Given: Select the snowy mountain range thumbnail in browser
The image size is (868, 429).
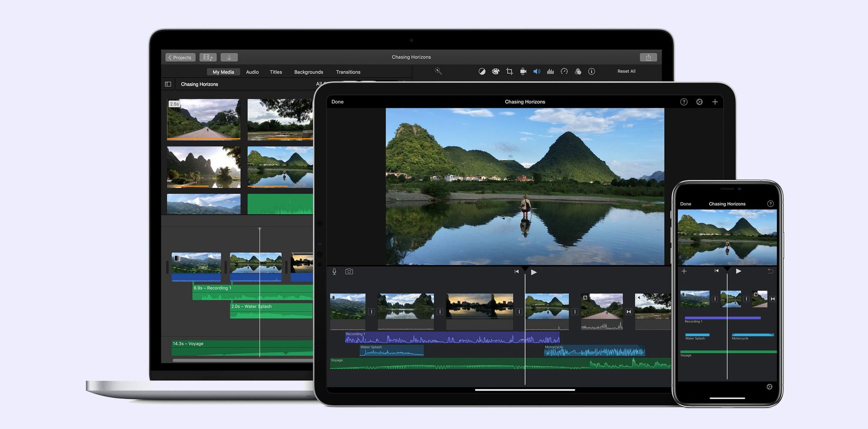Looking at the screenshot, I should [x=203, y=204].
